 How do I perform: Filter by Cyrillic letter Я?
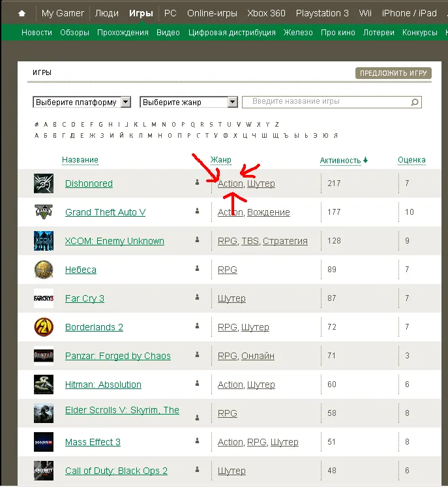335,135
